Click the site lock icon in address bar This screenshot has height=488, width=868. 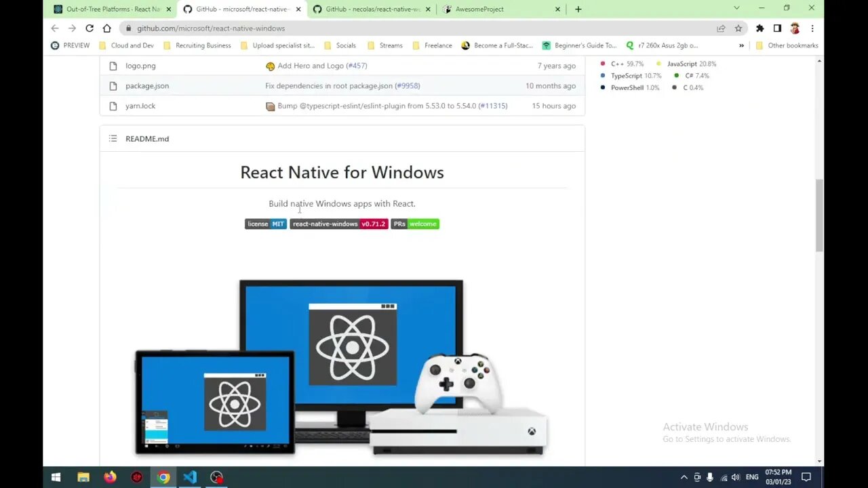click(x=128, y=28)
